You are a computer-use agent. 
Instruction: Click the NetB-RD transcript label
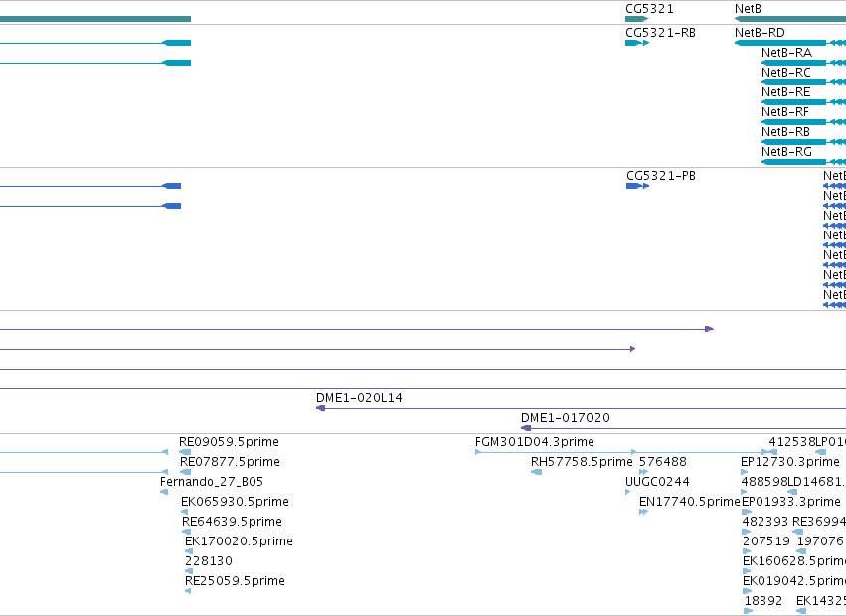coord(760,33)
